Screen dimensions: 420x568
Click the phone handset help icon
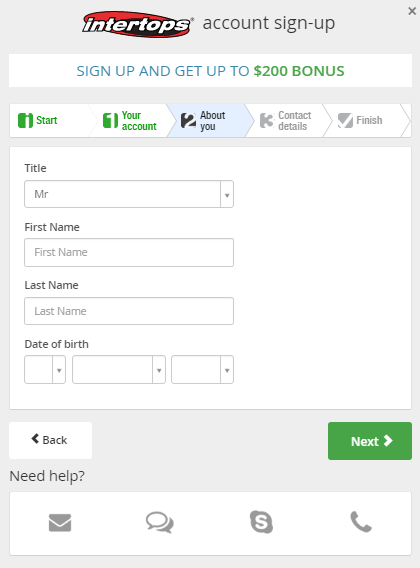pyautogui.click(x=361, y=522)
